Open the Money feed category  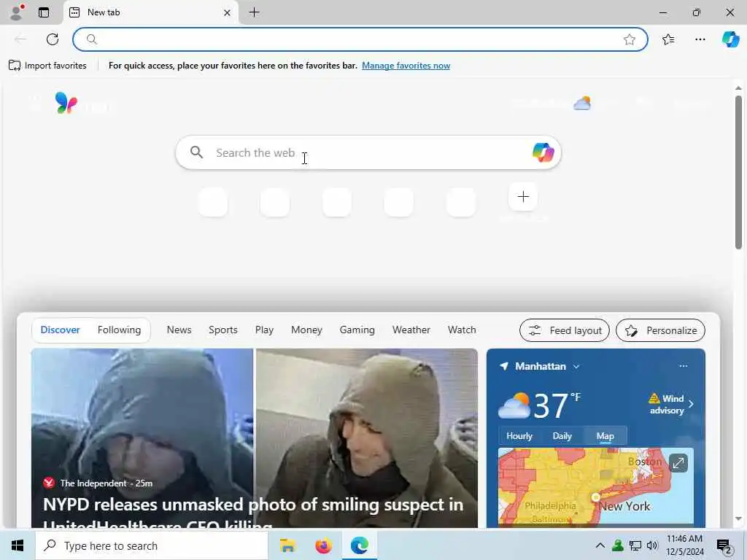[307, 330]
